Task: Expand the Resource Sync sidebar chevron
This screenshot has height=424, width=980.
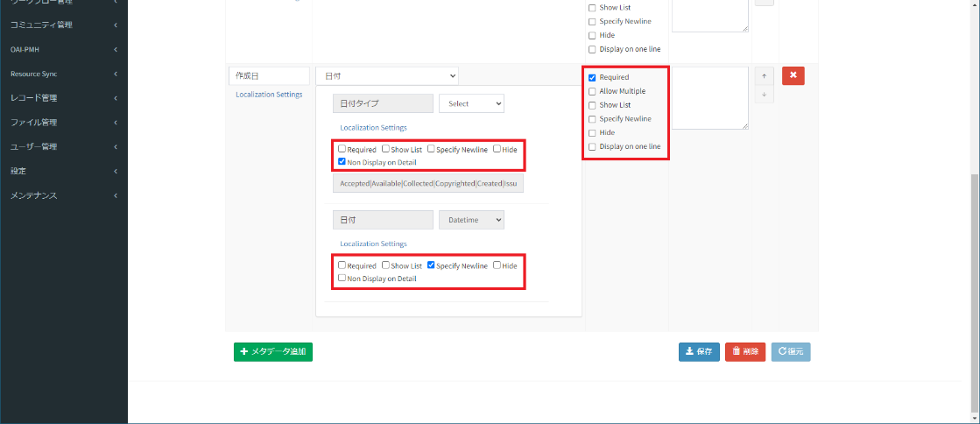Action: (116, 74)
